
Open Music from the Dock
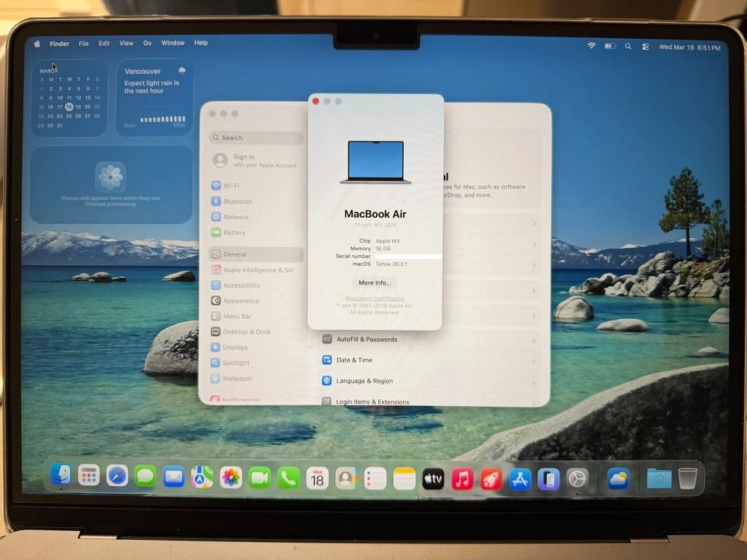tap(462, 479)
